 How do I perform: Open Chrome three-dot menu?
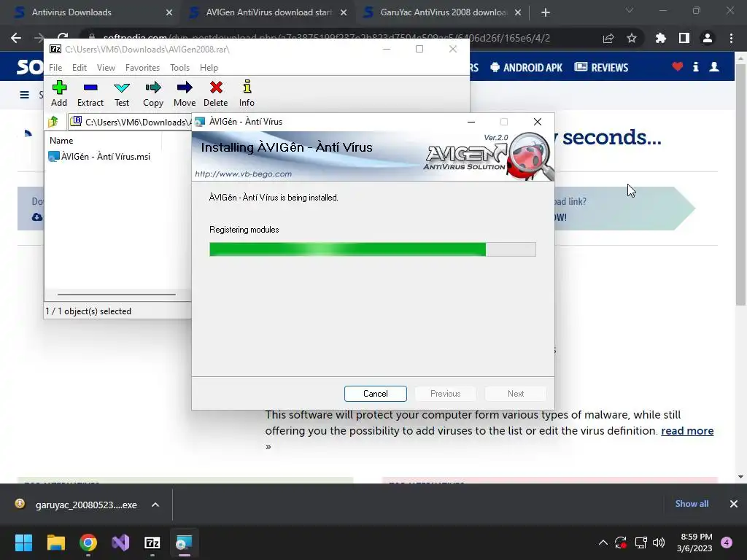point(731,38)
